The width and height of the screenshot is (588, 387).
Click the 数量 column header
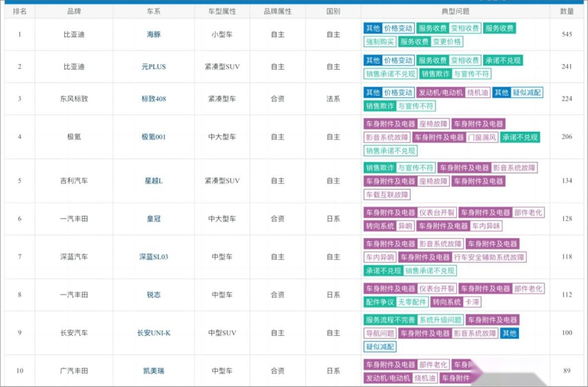pyautogui.click(x=567, y=11)
